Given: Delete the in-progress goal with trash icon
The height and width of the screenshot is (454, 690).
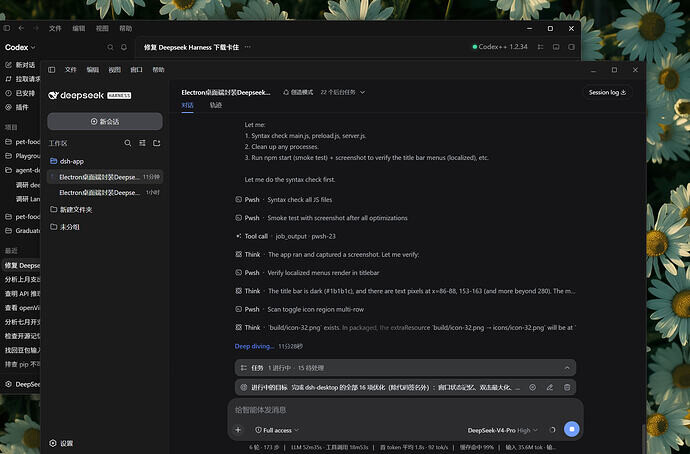Looking at the screenshot, I should [x=567, y=388].
